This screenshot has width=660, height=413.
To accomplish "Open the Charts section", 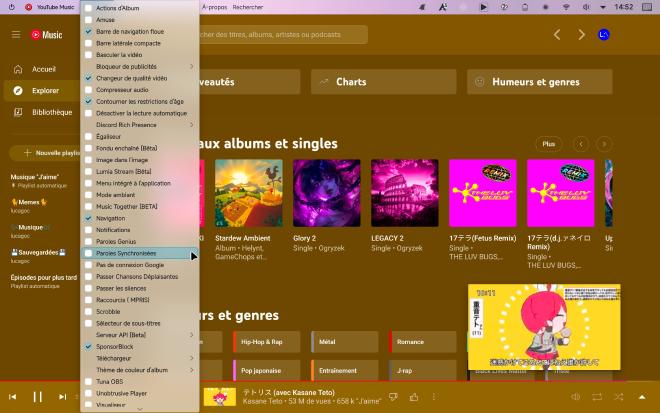I will 383,82.
